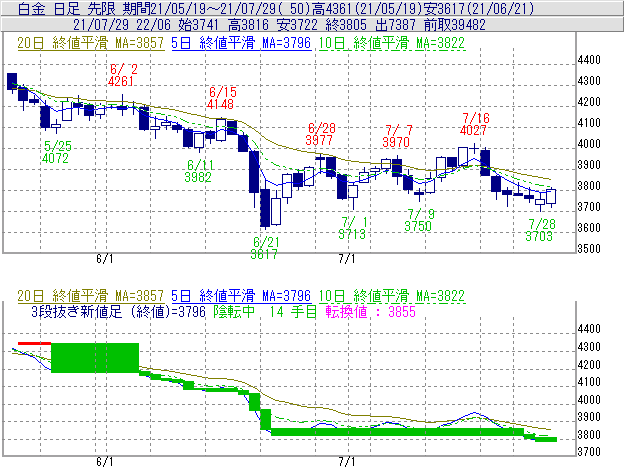Click the 6/21 3617 low label

coord(265,248)
